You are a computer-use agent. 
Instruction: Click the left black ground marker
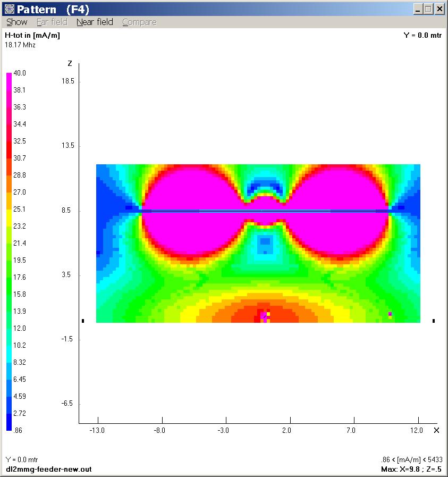[83, 321]
